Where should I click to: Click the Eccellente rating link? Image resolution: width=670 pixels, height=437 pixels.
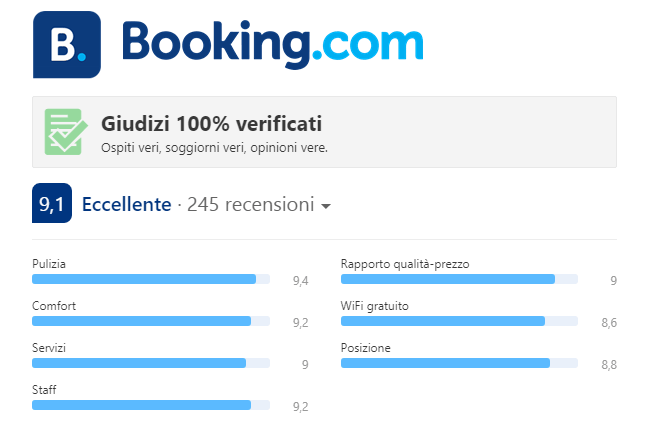coord(126,204)
